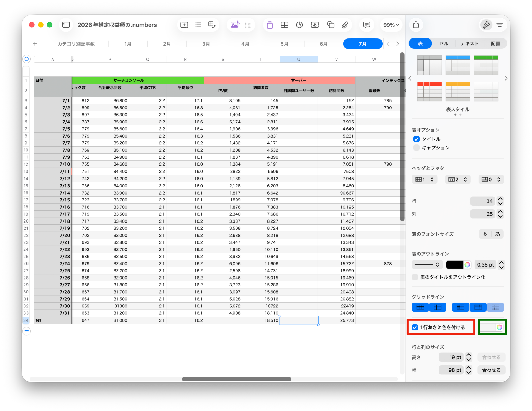The height and width of the screenshot is (411, 532).
Task: Open header columns count dropdown showing 1
Action: point(424,179)
